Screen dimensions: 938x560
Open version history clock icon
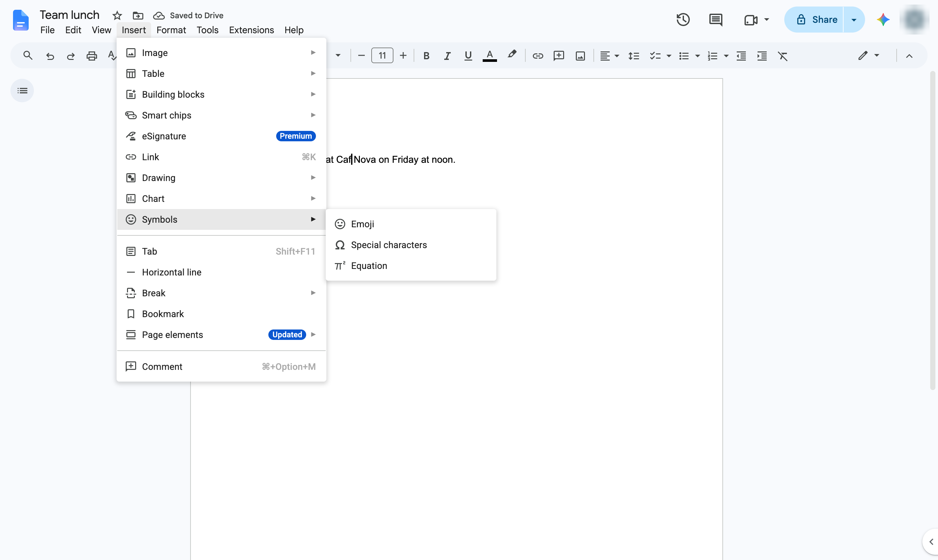coord(683,20)
